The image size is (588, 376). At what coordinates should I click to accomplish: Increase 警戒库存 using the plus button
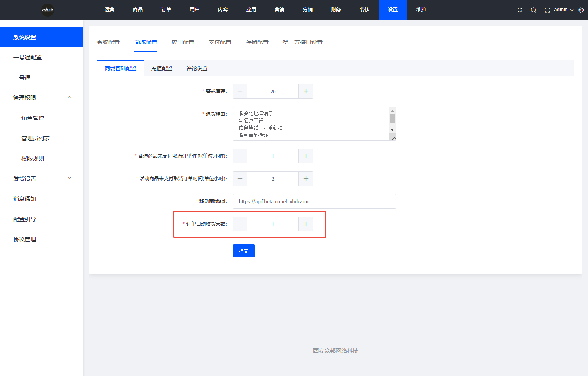pyautogui.click(x=306, y=91)
